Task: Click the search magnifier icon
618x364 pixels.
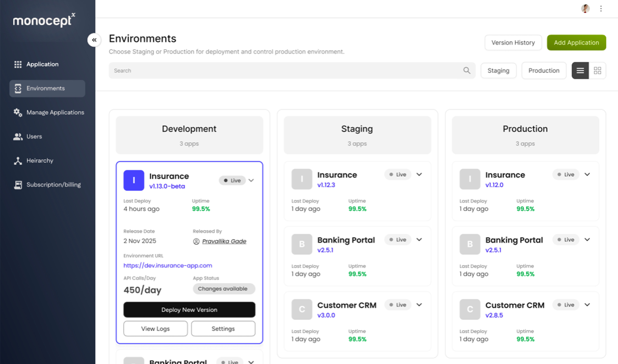Action: 467,70
